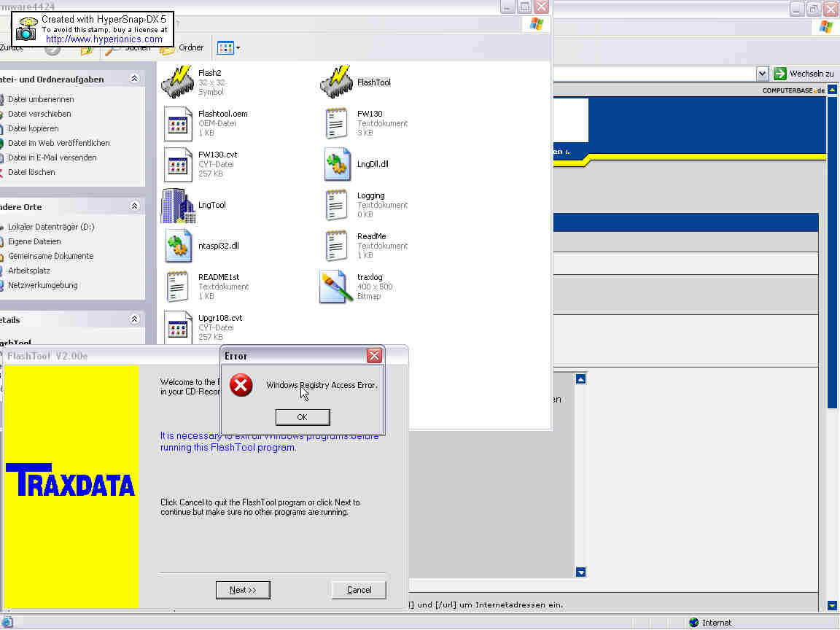Select the FW130 text document icon
Image resolution: width=840 pixels, height=630 pixels.
click(336, 123)
